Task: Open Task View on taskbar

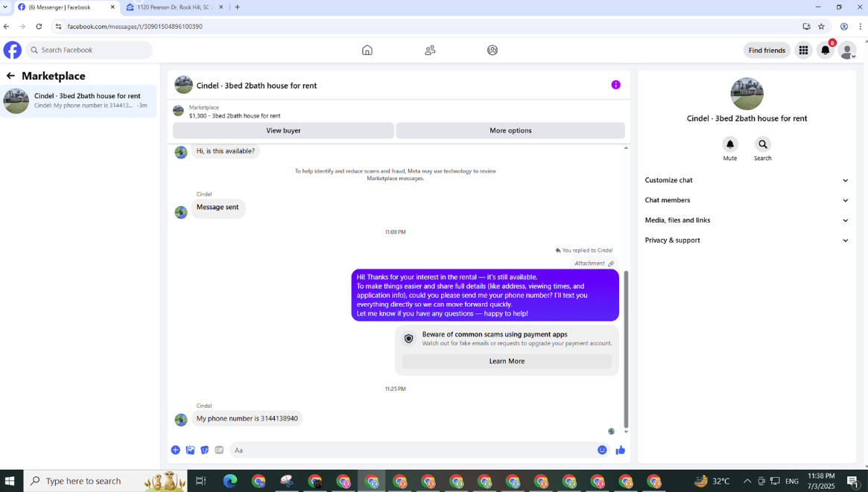Action: tap(200, 481)
